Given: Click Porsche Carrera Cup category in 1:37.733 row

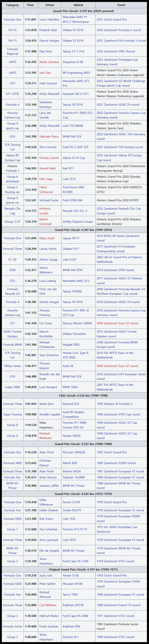Looking at the screenshot, I should [x=12, y=115].
